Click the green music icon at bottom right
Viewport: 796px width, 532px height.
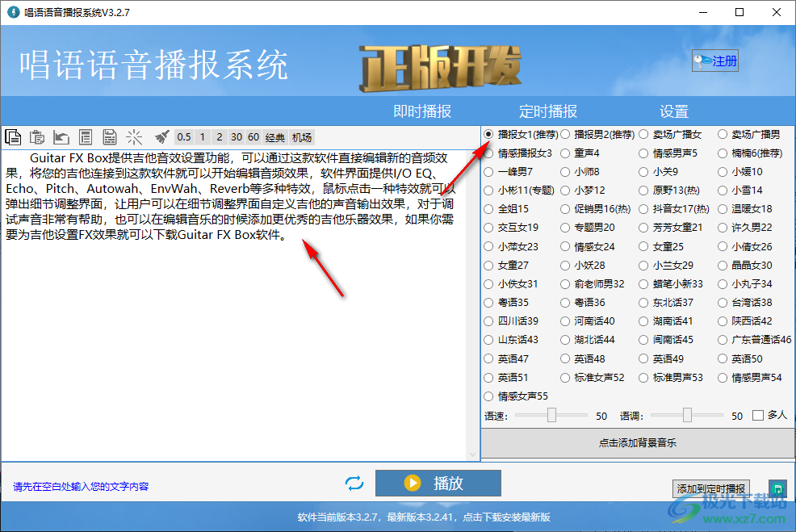point(777,488)
